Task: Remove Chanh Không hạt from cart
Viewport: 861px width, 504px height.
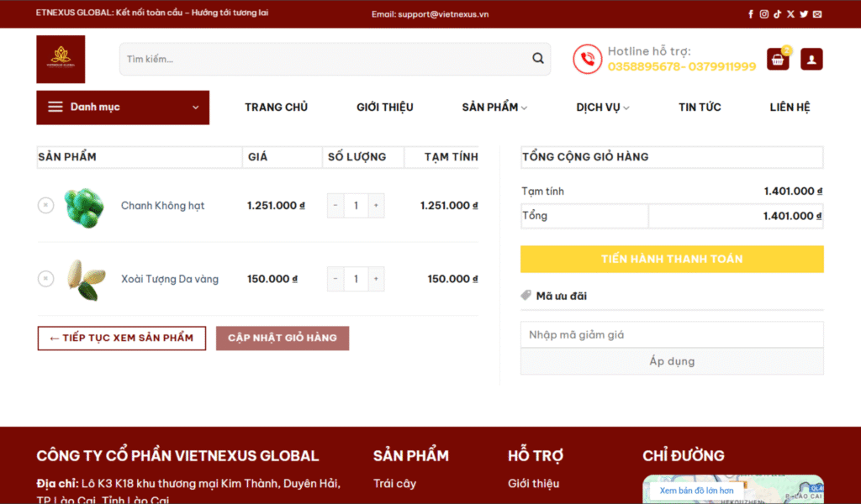Action: [45, 205]
